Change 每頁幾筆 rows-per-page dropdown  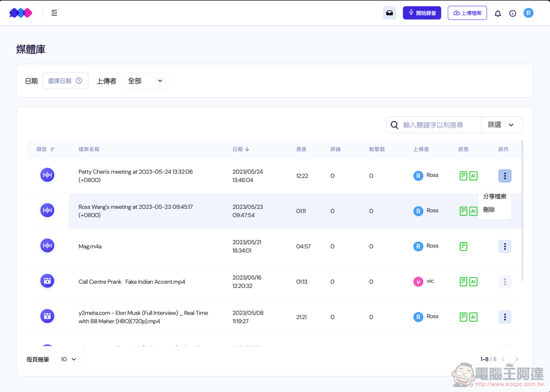point(68,359)
